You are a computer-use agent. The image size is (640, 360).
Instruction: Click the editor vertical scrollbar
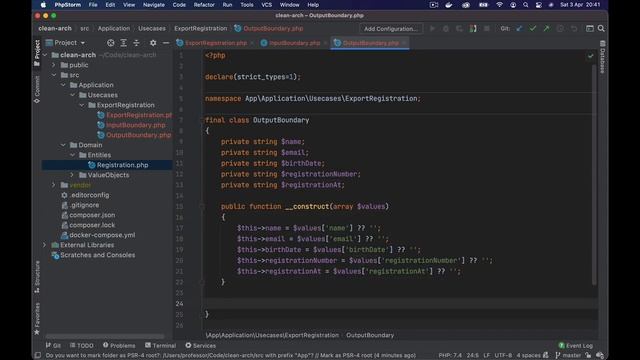coord(594,176)
